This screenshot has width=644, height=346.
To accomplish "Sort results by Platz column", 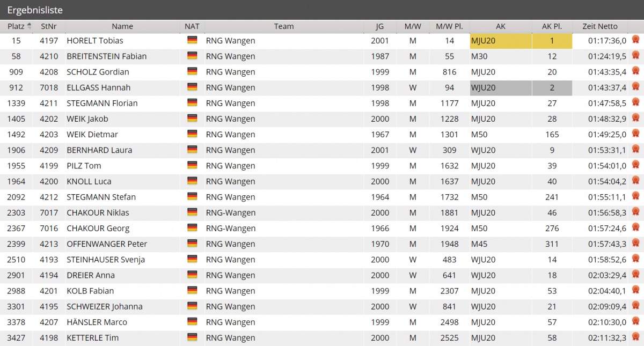I will point(19,26).
